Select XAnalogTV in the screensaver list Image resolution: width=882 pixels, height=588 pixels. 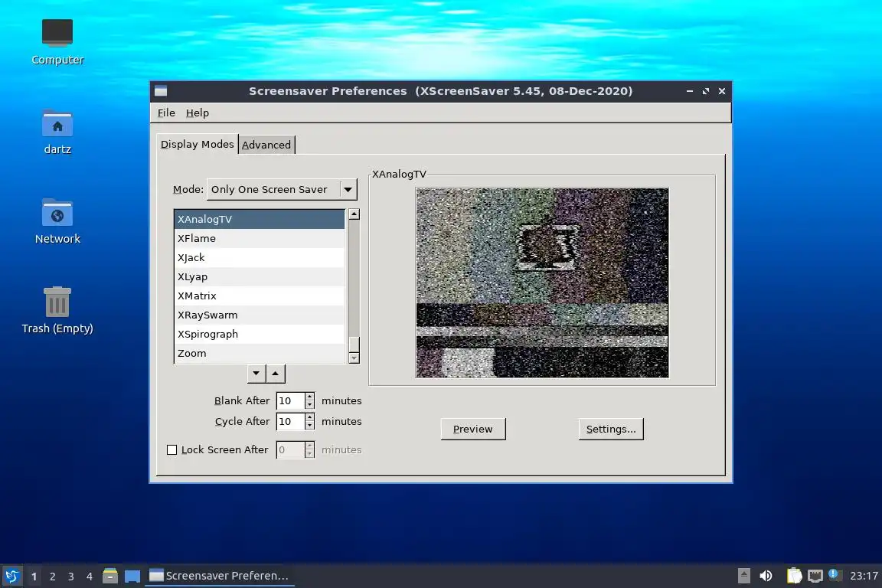pyautogui.click(x=260, y=220)
